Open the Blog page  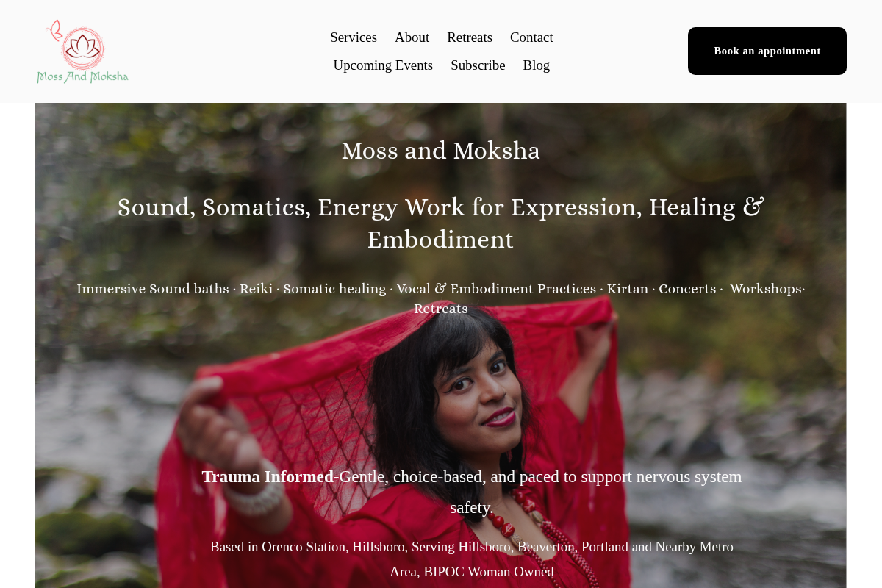[537, 65]
